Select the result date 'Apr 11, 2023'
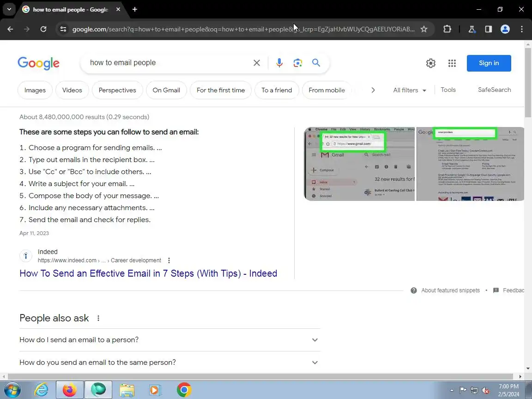Viewport: 532px width, 399px height. click(34, 233)
